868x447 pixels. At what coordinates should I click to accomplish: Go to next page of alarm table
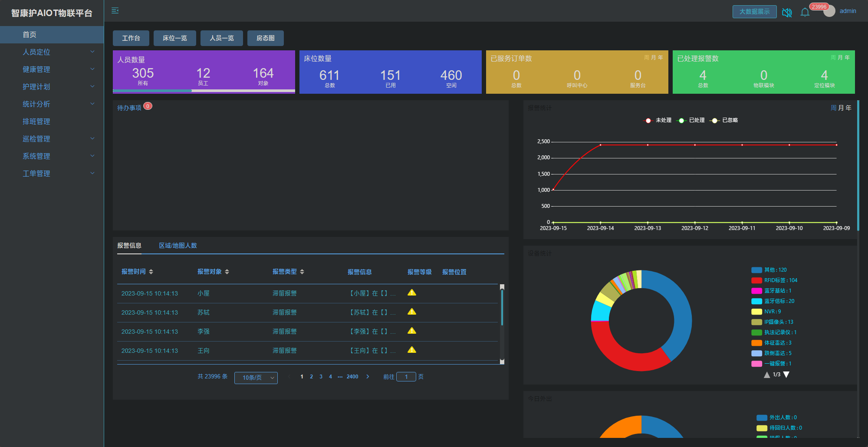pyautogui.click(x=368, y=377)
